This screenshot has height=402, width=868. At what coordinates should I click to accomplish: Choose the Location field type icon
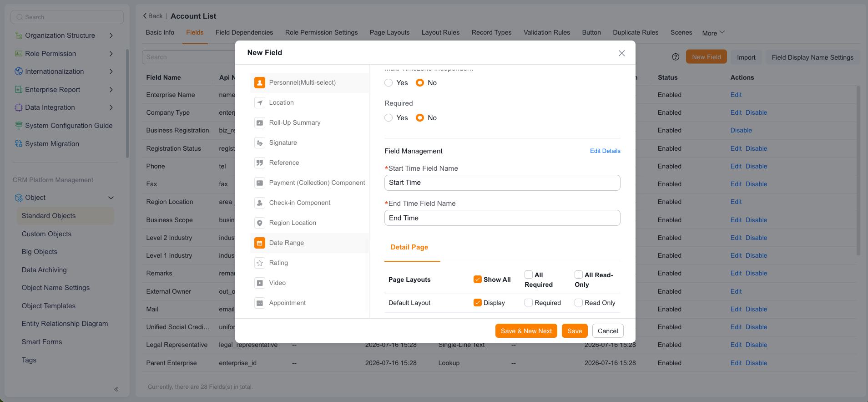(x=260, y=103)
